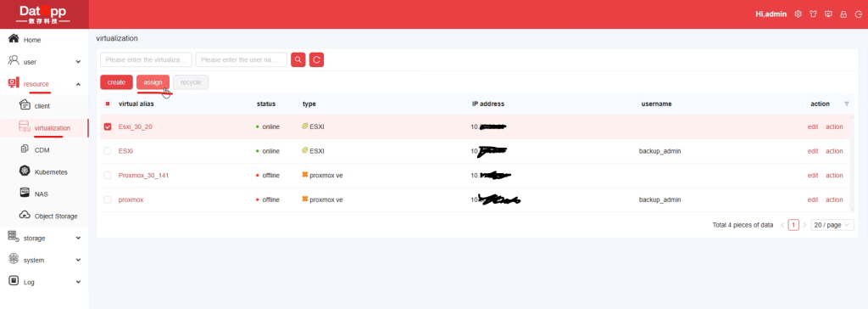Toggle the select-all checkbox in table header
Viewport: 868px width, 309px height.
click(108, 104)
